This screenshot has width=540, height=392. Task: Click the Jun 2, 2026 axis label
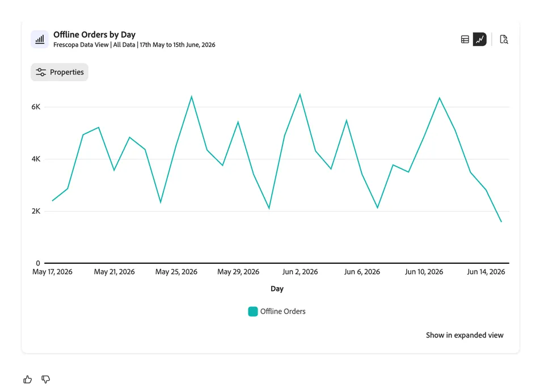tap(300, 272)
